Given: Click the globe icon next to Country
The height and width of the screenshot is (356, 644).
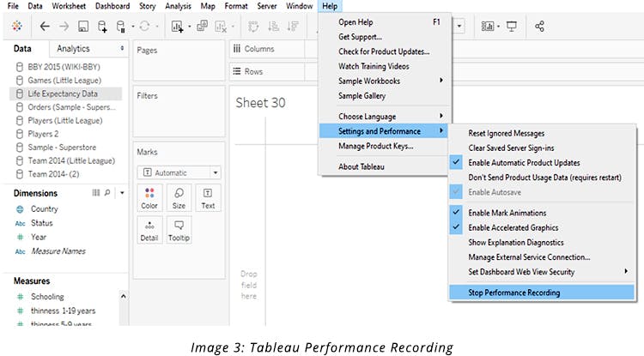Looking at the screenshot, I should [x=20, y=209].
